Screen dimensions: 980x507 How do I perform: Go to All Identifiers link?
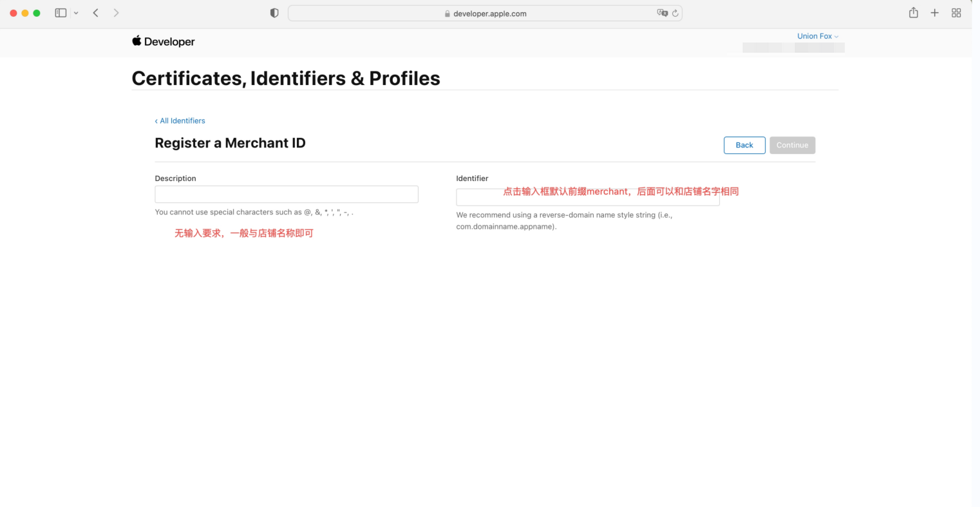pyautogui.click(x=180, y=120)
